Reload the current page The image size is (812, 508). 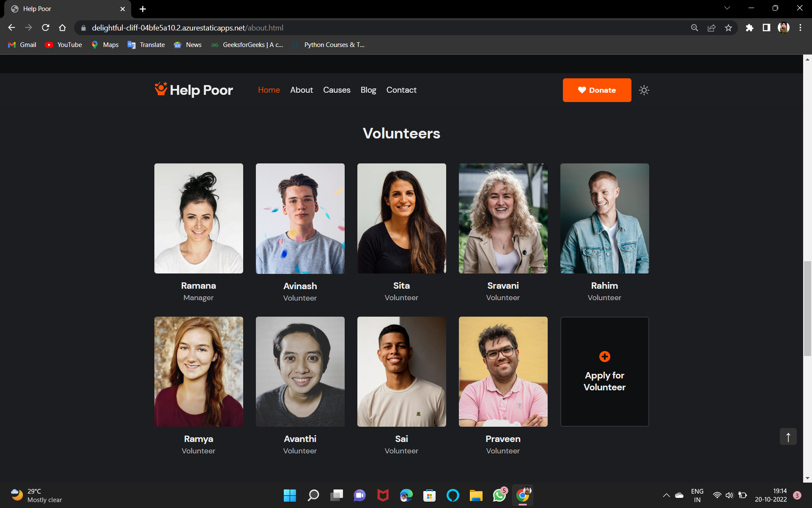46,28
